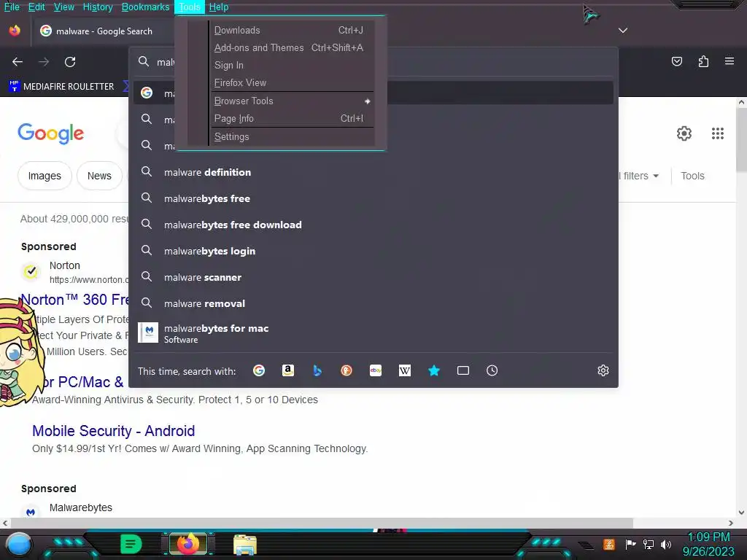Viewport: 747px width, 560px height.
Task: Search this time with Wikipedia
Action: click(x=404, y=370)
